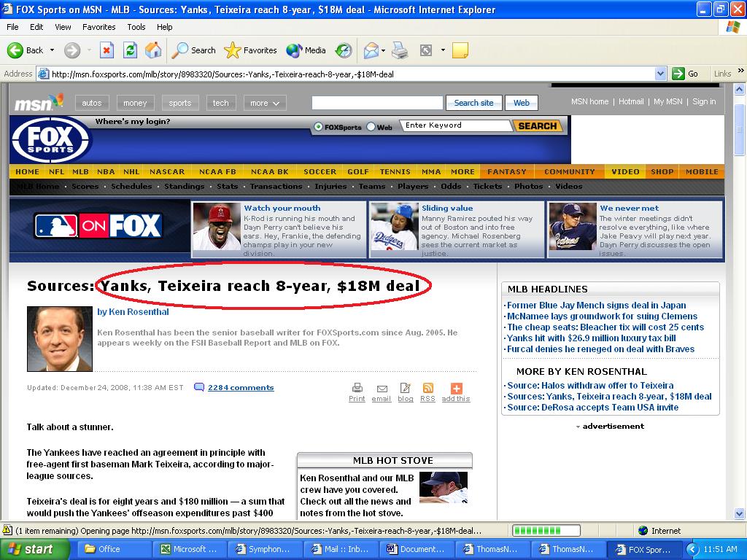Screen dimensions: 747x560
Task: Click the vertical scrollbar down arrow
Action: tap(740, 513)
